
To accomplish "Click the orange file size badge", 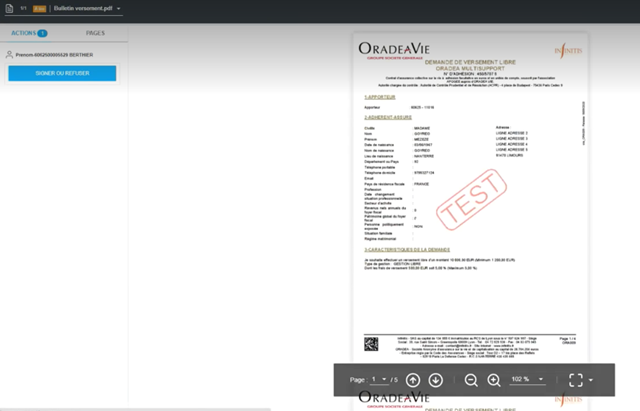I will click(x=37, y=8).
